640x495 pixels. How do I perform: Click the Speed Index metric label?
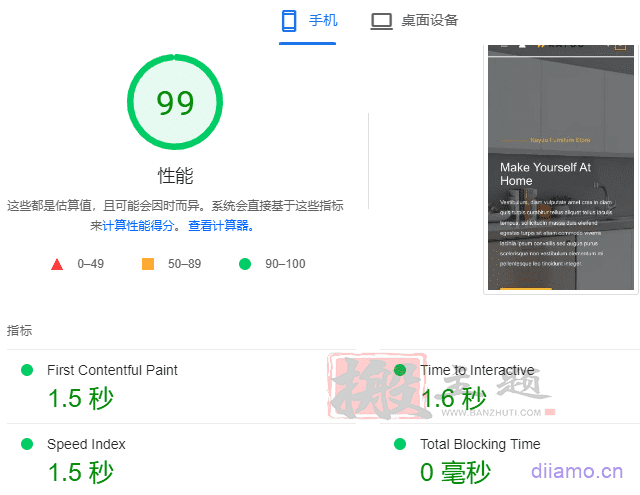(86, 444)
